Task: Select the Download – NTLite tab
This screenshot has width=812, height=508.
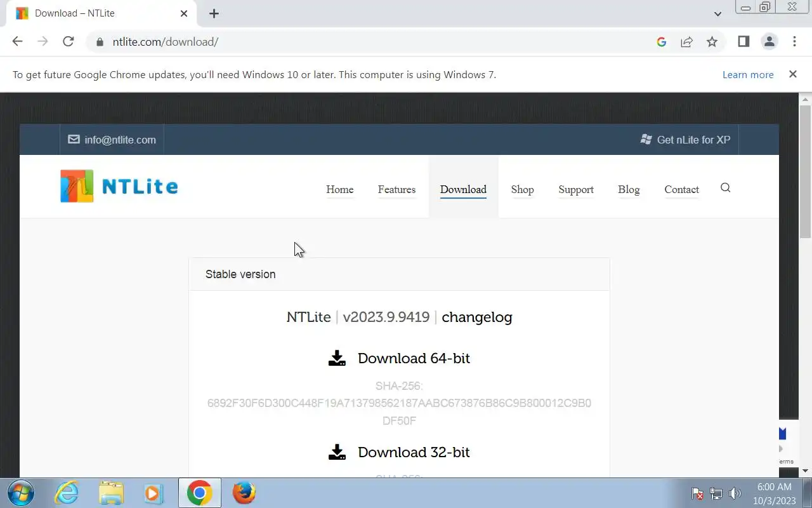Action: pos(101,13)
